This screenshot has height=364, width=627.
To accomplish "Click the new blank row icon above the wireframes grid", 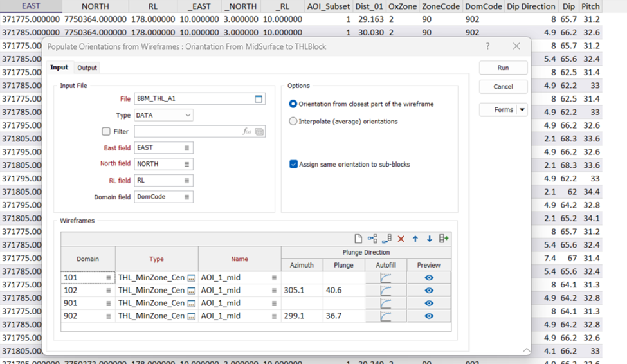I will click(358, 239).
